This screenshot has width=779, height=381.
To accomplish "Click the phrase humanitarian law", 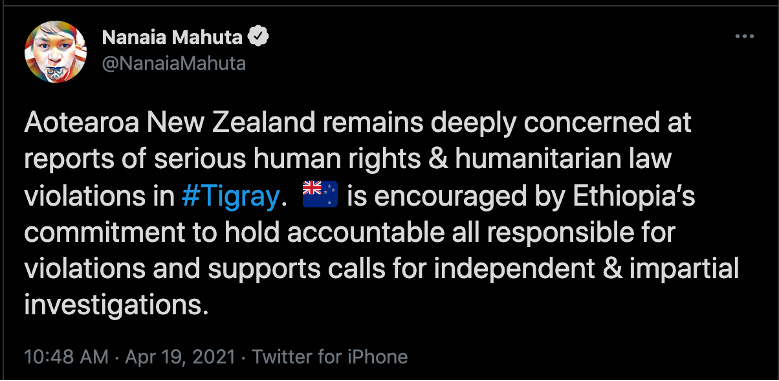I will tap(563, 159).
